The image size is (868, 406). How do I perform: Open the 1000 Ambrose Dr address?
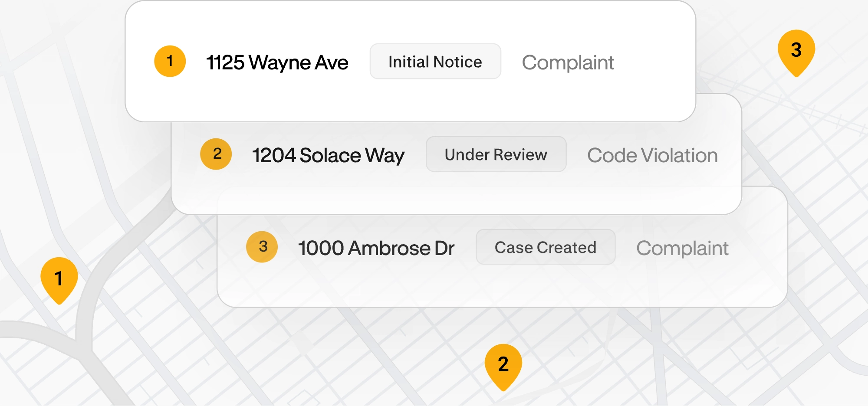pyautogui.click(x=376, y=248)
